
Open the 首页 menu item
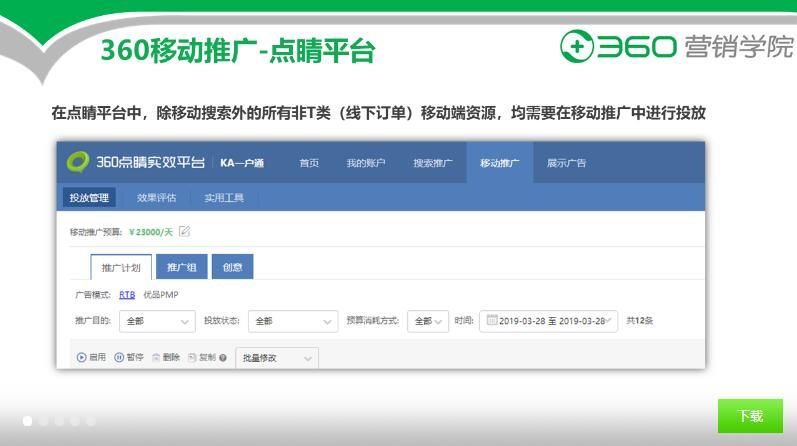309,163
